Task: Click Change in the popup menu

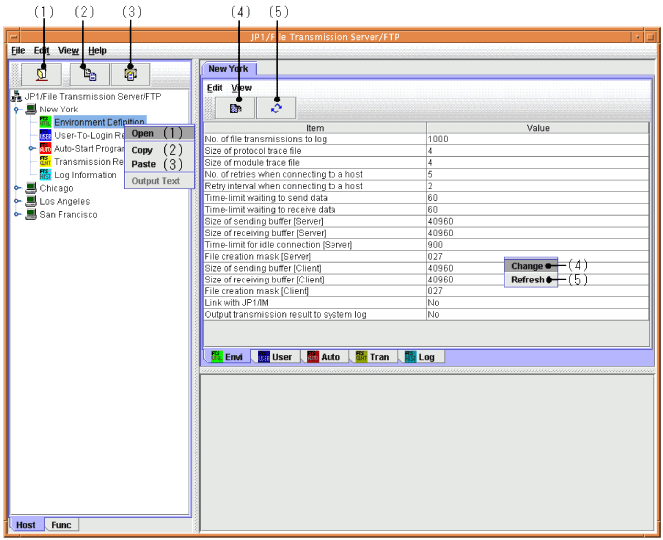Action: coord(527,266)
